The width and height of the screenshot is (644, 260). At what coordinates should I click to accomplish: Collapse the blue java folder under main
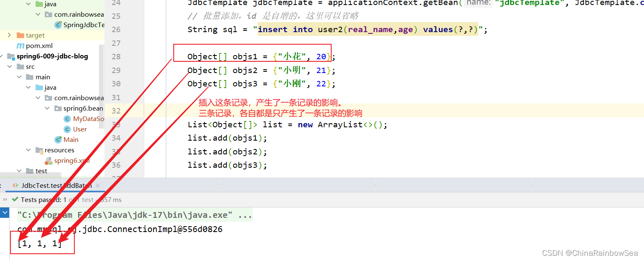(28, 88)
